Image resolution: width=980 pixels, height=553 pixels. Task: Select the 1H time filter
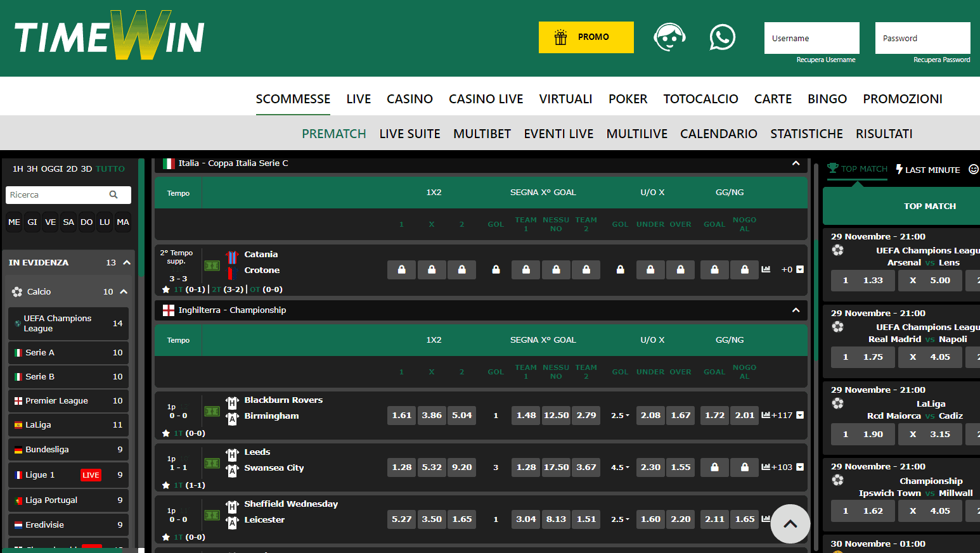[18, 169]
